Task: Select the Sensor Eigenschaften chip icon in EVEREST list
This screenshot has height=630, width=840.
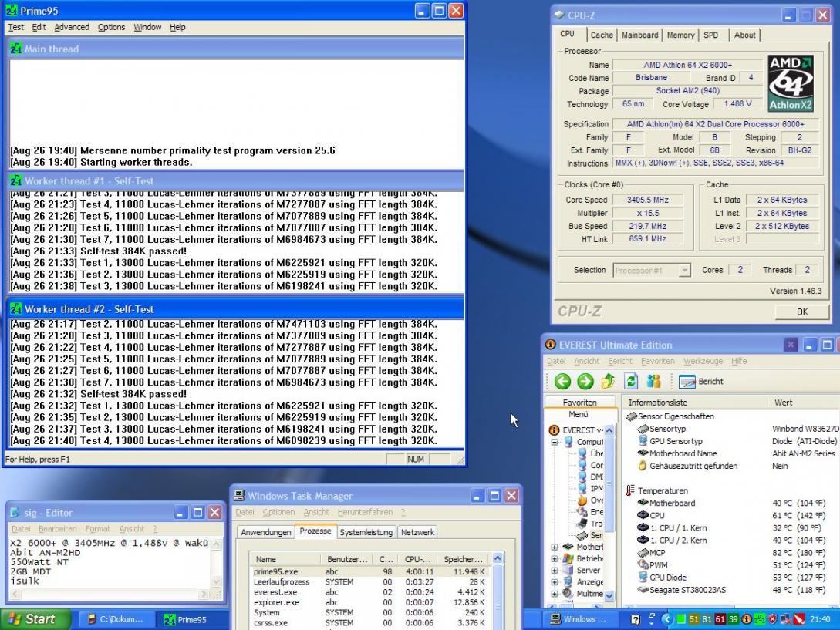Action: (631, 416)
